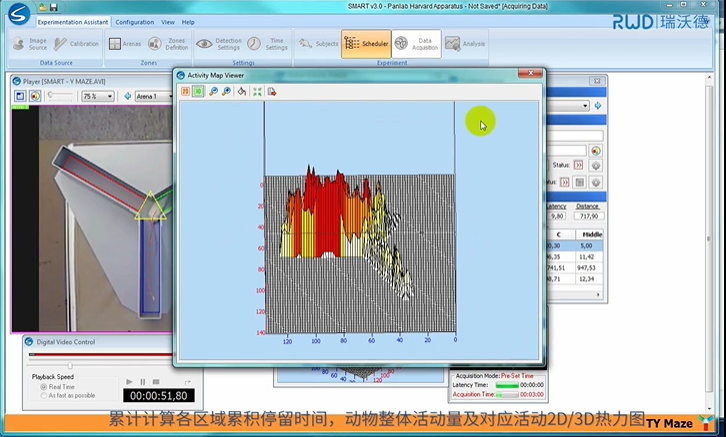Open the Arenas setup
This screenshot has height=437, width=726.
[x=125, y=44]
